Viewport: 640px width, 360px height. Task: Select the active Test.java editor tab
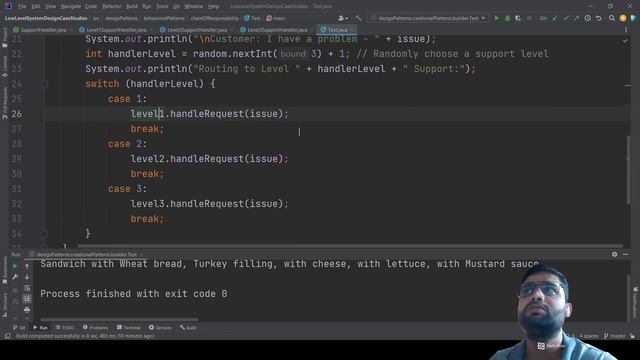pos(337,30)
